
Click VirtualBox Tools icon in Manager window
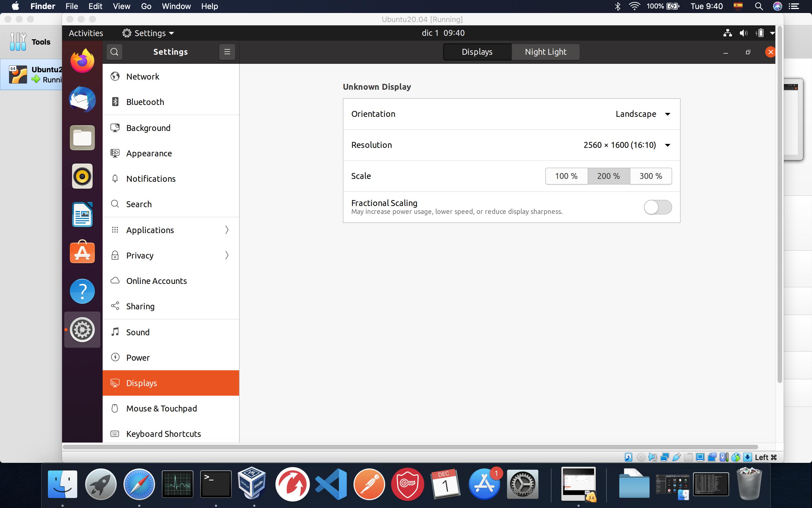(18, 42)
